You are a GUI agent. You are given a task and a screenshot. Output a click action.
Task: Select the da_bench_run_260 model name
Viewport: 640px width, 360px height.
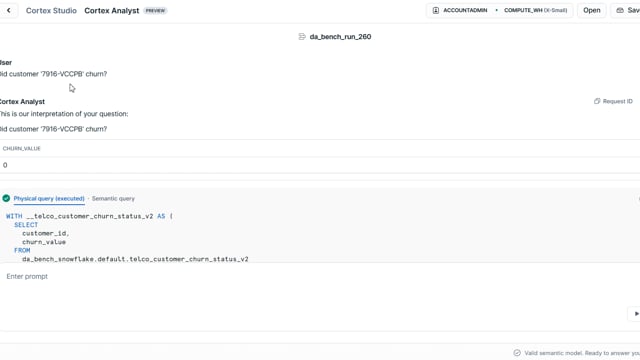[x=340, y=37]
